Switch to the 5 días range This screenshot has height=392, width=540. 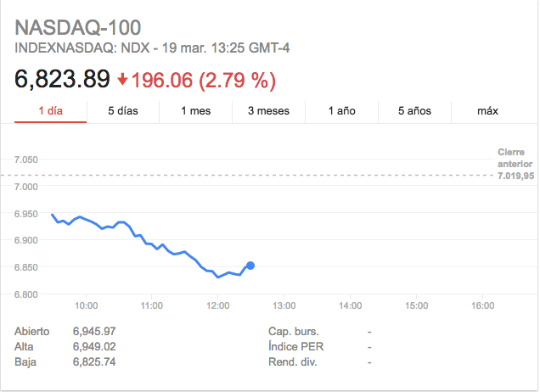tap(123, 111)
